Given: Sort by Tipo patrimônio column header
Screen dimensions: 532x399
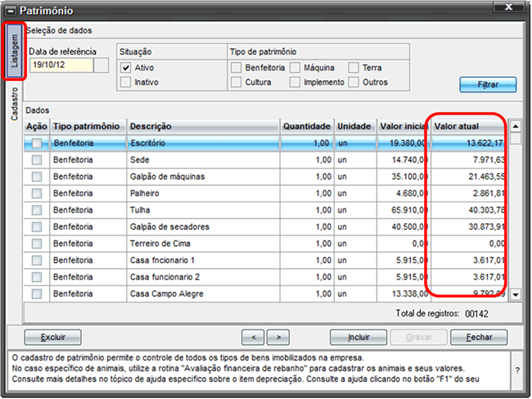Looking at the screenshot, I should pos(88,127).
